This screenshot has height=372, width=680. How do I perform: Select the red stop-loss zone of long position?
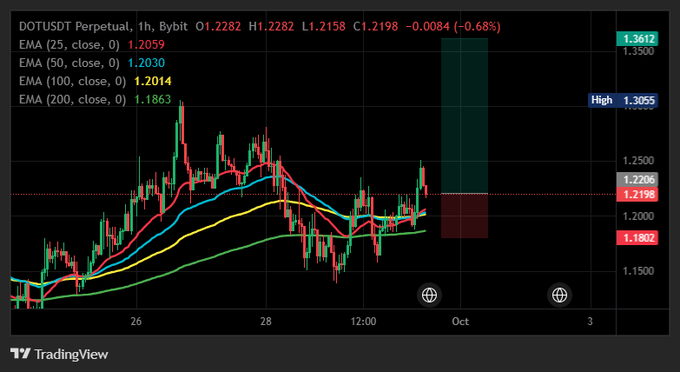click(x=464, y=215)
